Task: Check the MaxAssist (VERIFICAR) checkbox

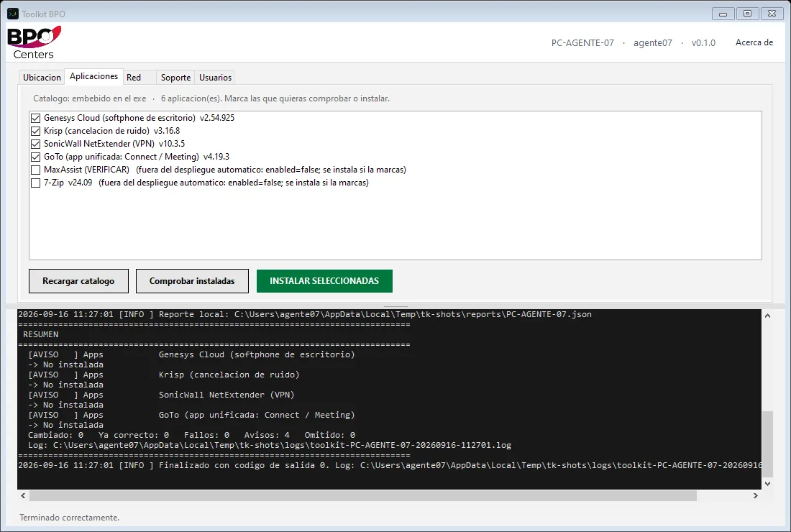Action: (x=35, y=170)
